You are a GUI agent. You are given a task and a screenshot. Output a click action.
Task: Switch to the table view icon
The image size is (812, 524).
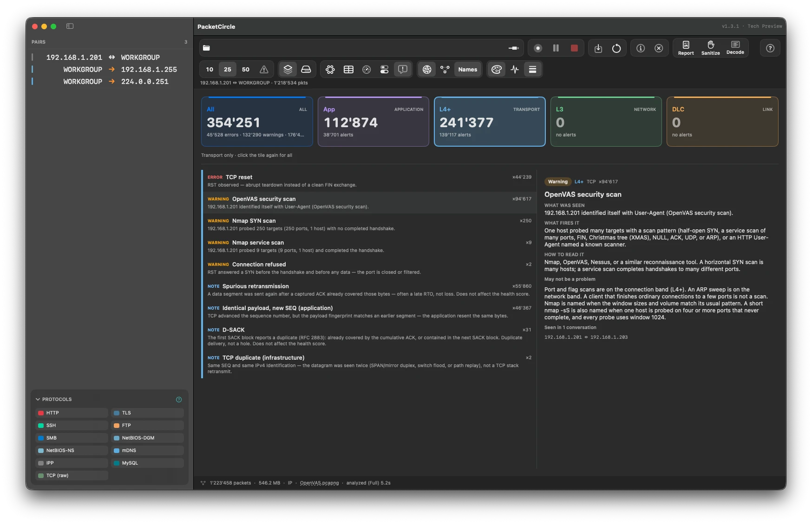[x=348, y=70]
